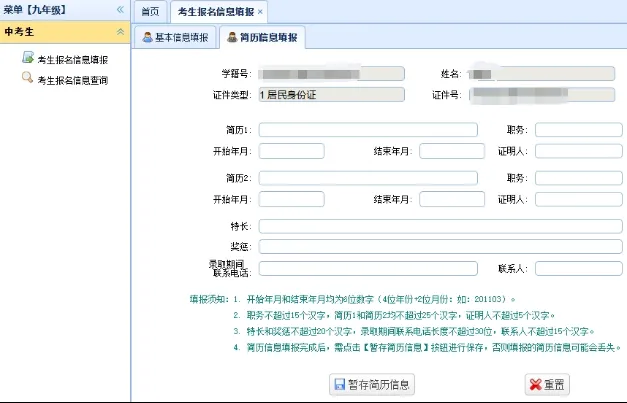This screenshot has width=627, height=403.
Task: Select the 简历信息填报 tab
Action: [x=262, y=37]
